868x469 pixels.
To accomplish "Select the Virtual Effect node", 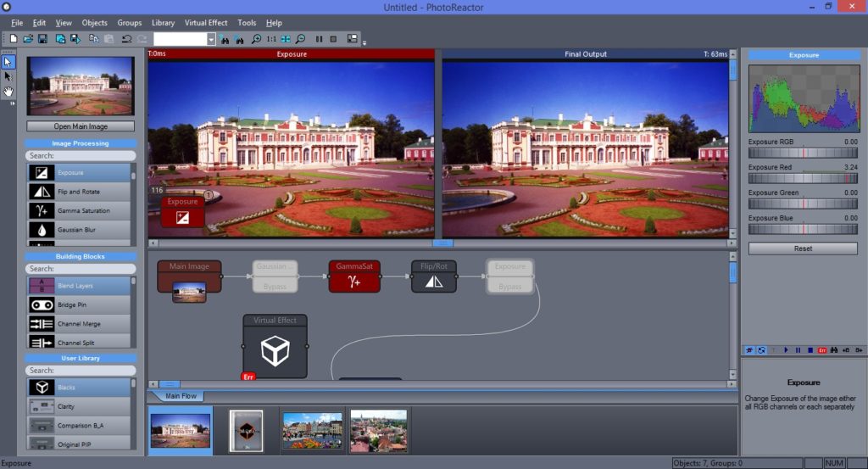I will point(275,347).
